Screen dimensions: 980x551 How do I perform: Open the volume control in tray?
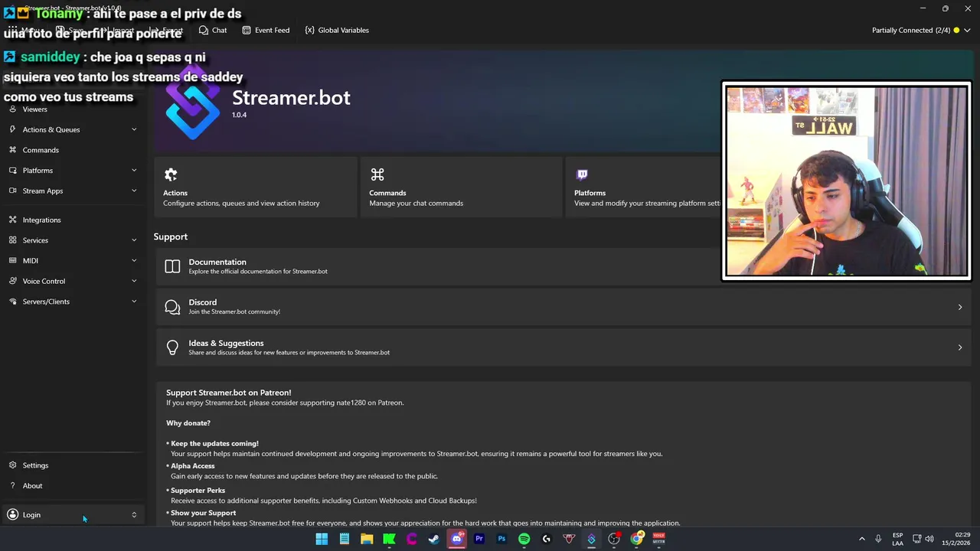(x=929, y=539)
